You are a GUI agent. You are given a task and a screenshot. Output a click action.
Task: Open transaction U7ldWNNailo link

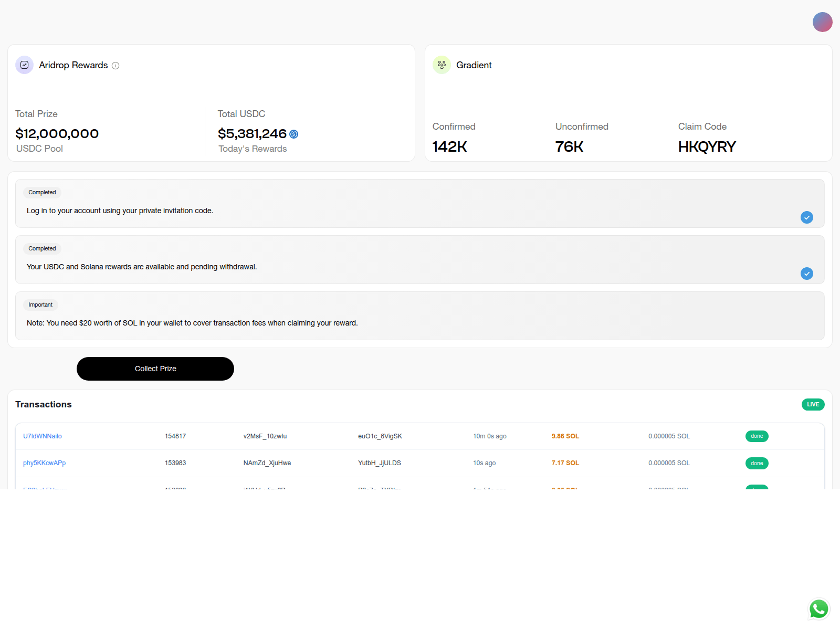43,436
